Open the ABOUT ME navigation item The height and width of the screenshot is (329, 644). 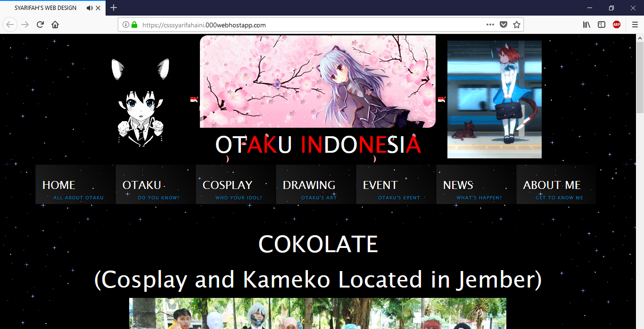click(x=556, y=184)
